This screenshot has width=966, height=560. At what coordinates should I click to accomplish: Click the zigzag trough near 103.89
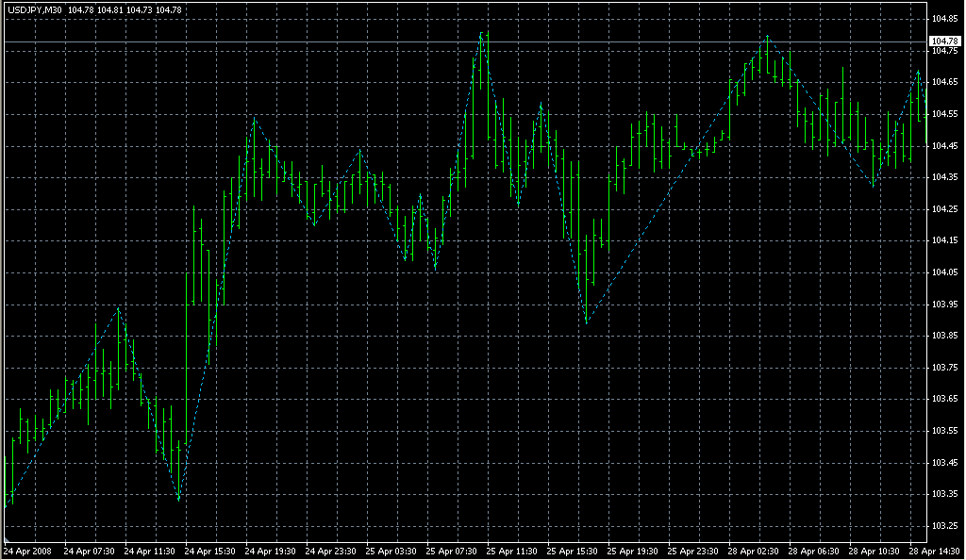pyautogui.click(x=586, y=323)
